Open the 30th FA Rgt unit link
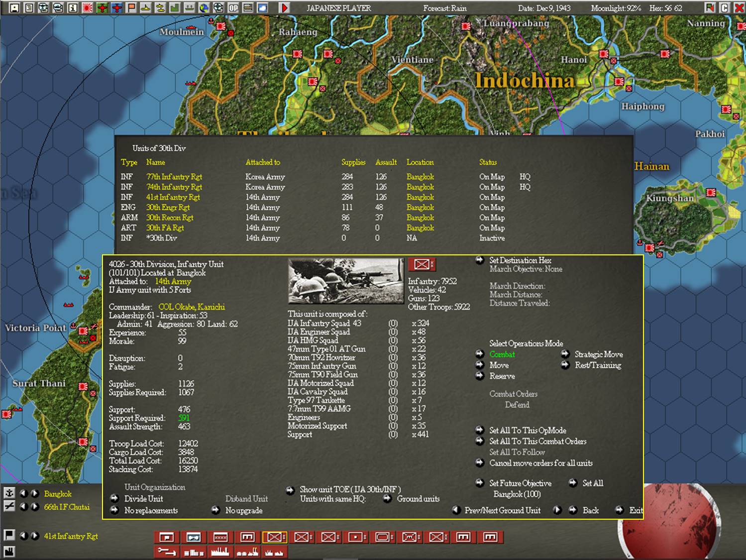The width and height of the screenshot is (746, 560). [165, 228]
